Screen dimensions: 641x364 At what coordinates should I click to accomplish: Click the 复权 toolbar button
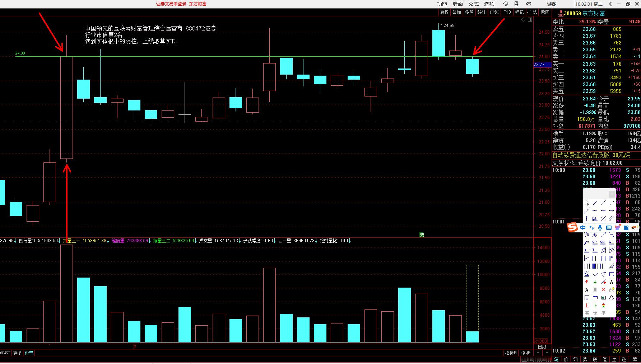point(445,12)
